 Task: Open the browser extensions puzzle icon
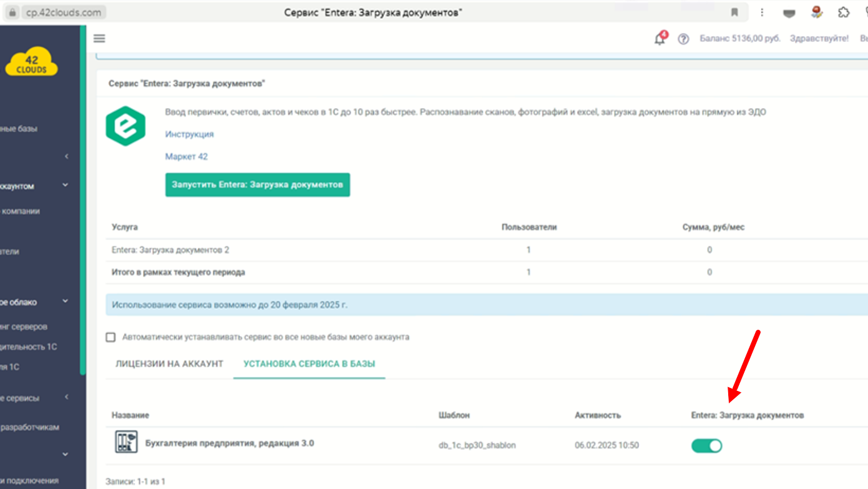[844, 12]
